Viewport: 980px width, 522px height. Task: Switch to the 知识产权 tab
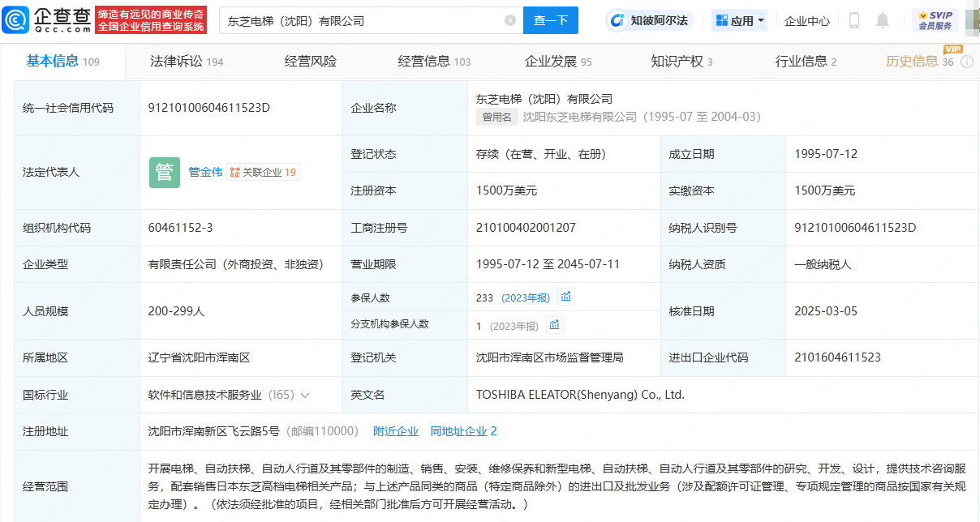[x=681, y=62]
